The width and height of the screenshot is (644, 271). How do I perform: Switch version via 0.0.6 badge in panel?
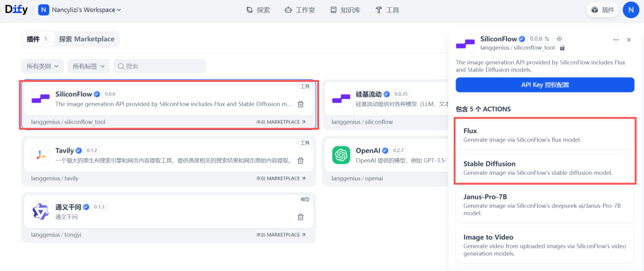point(540,39)
